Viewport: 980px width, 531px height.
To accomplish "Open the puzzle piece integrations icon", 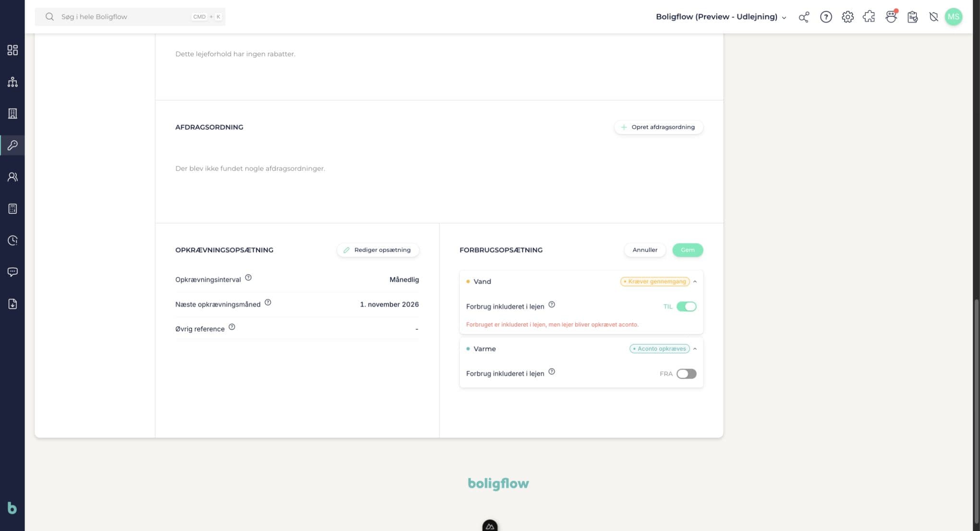I will click(869, 17).
